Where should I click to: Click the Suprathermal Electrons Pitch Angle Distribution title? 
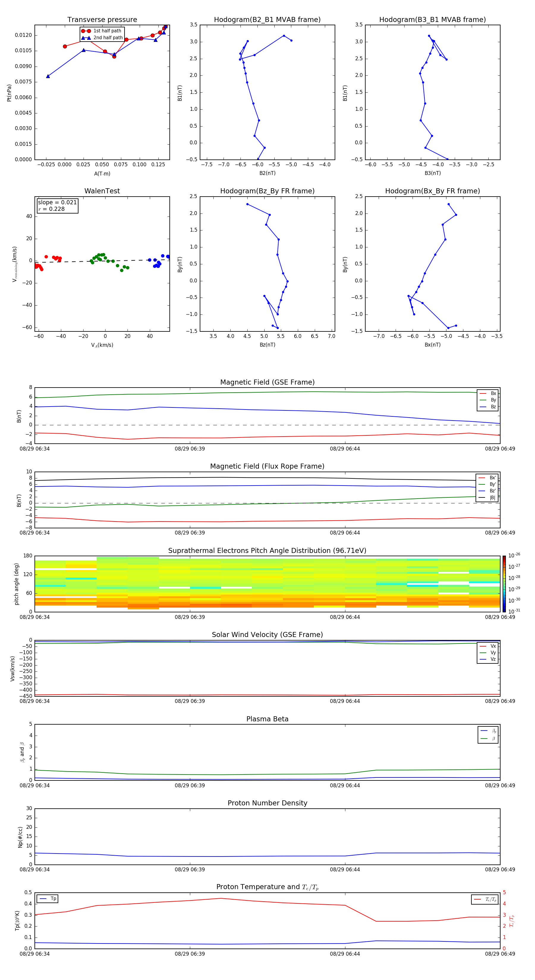267,551
